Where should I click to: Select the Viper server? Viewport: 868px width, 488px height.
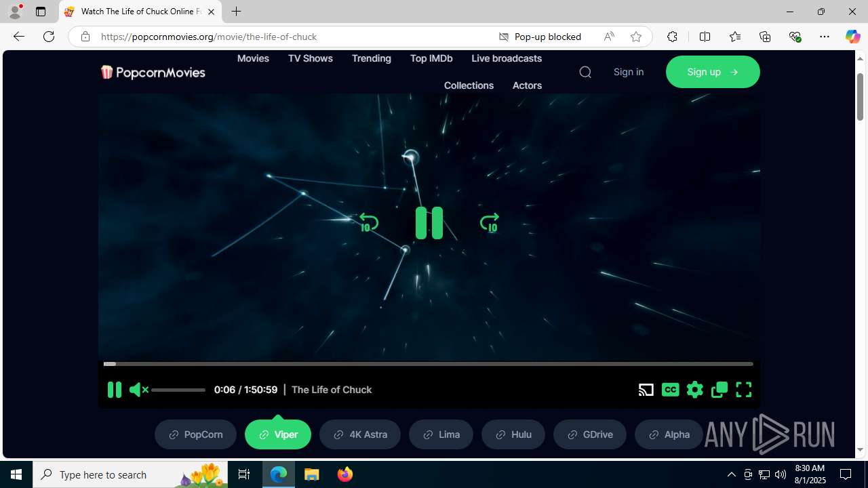(278, 434)
